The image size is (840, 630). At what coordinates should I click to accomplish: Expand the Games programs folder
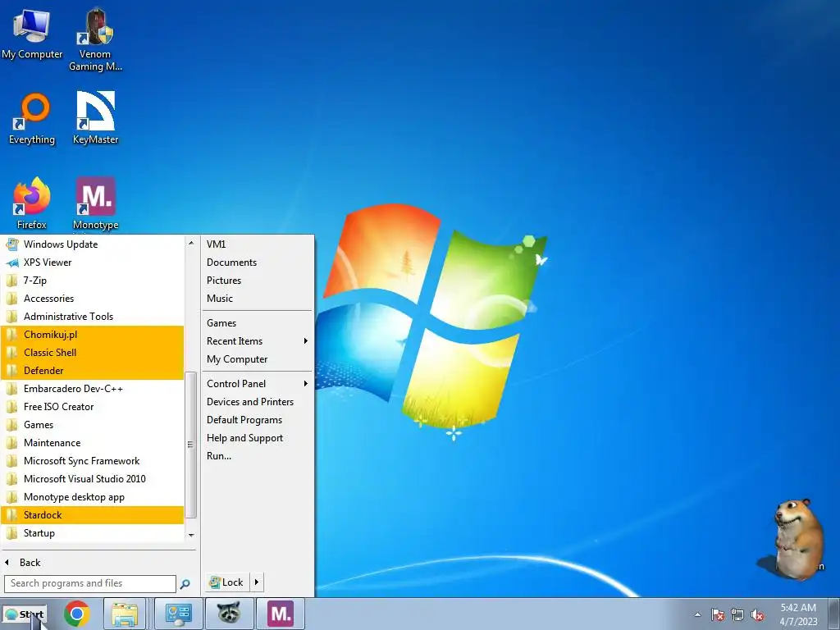[93, 425]
